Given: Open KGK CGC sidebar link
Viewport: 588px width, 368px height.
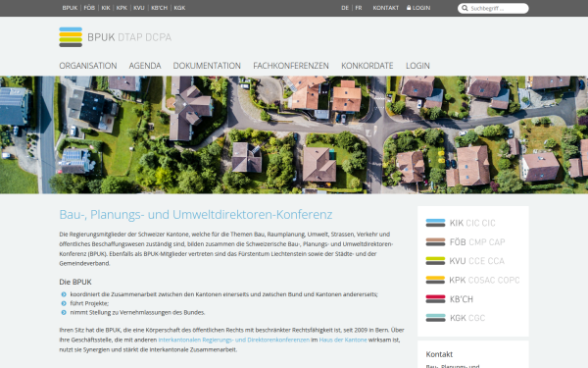Looking at the screenshot, I should pyautogui.click(x=467, y=318).
